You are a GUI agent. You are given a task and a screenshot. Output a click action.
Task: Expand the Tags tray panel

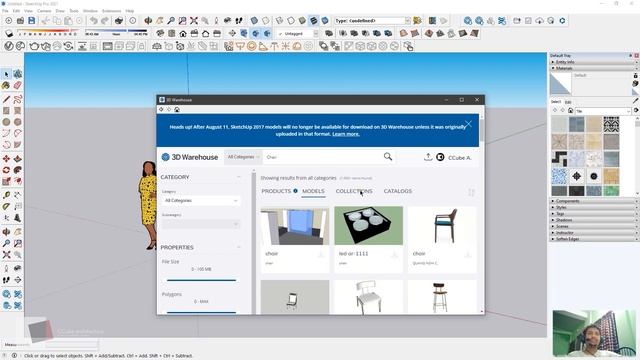593,213
